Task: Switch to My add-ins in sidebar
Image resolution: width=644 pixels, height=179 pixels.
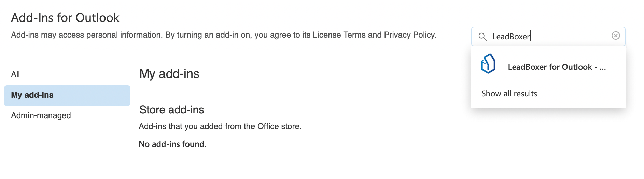Action: coord(32,95)
